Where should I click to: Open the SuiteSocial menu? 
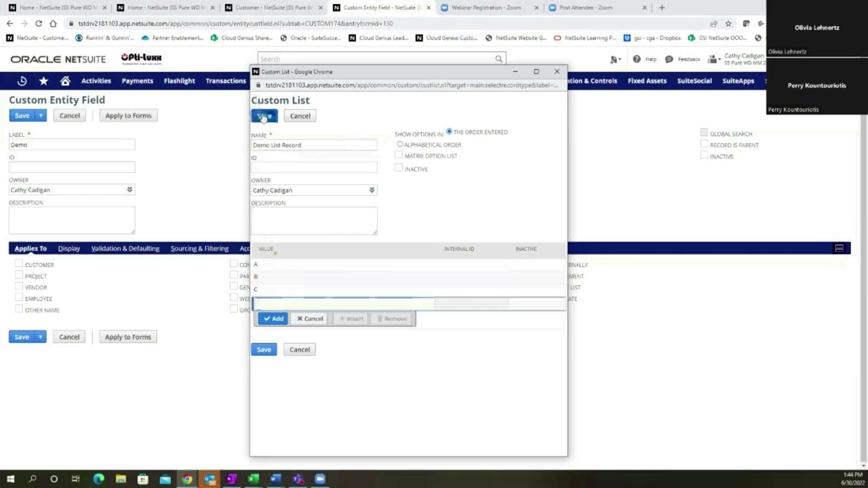(694, 81)
